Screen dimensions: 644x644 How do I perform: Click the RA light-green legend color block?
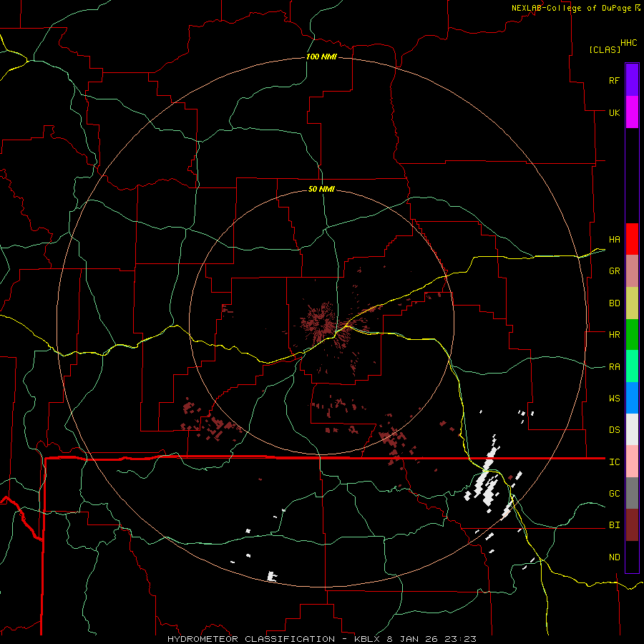[632, 366]
